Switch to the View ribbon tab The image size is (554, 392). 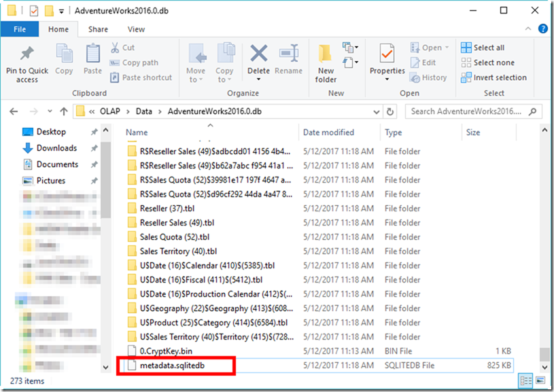pyautogui.click(x=136, y=29)
